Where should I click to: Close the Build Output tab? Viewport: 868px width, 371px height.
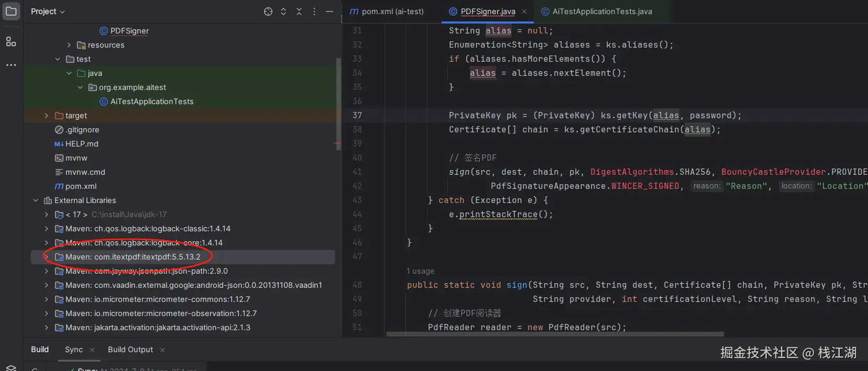pos(162,350)
